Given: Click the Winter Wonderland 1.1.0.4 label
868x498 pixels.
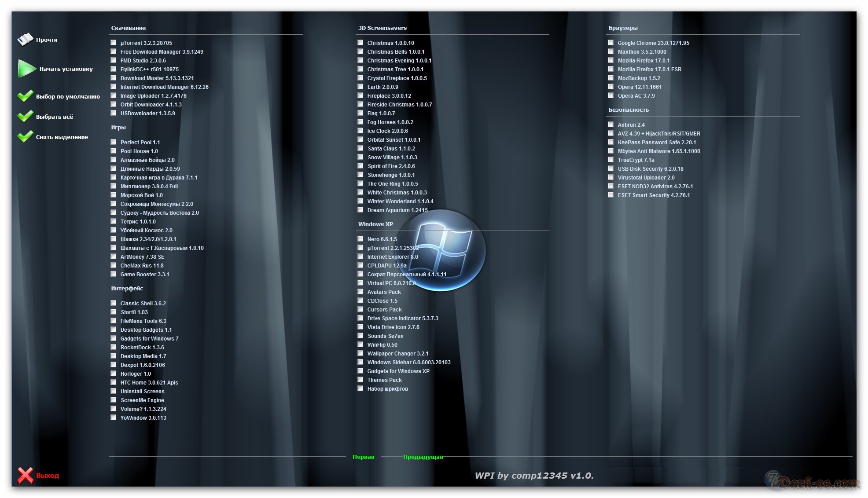Looking at the screenshot, I should [x=401, y=201].
